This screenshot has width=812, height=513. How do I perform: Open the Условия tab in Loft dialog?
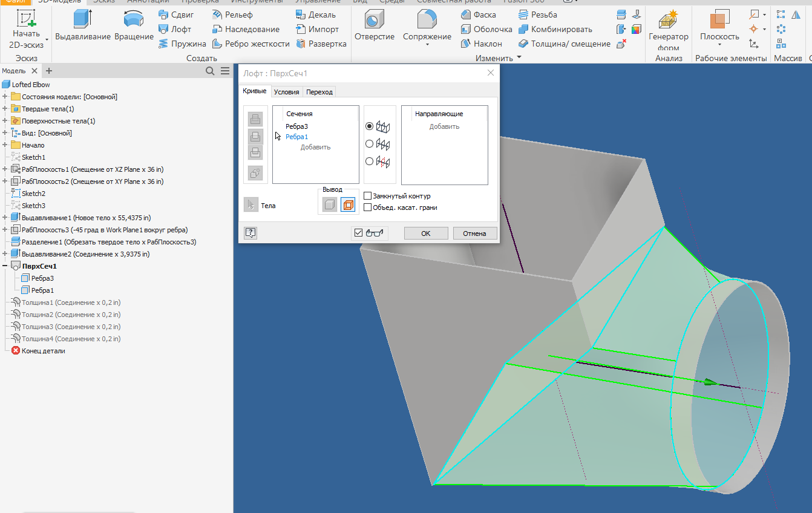[x=286, y=91]
